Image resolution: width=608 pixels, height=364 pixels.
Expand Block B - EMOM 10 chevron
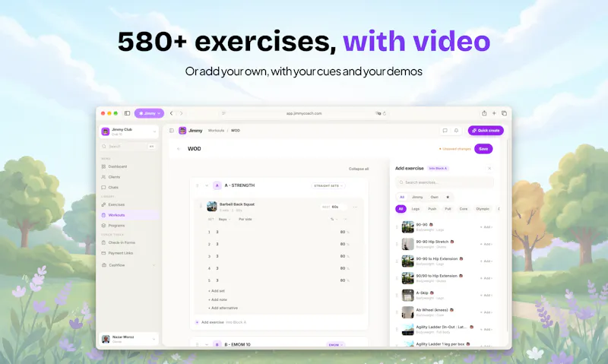point(207,344)
